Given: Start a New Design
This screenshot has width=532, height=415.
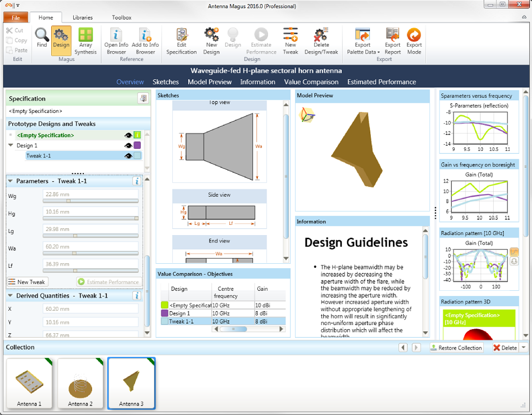Looking at the screenshot, I should (x=211, y=40).
